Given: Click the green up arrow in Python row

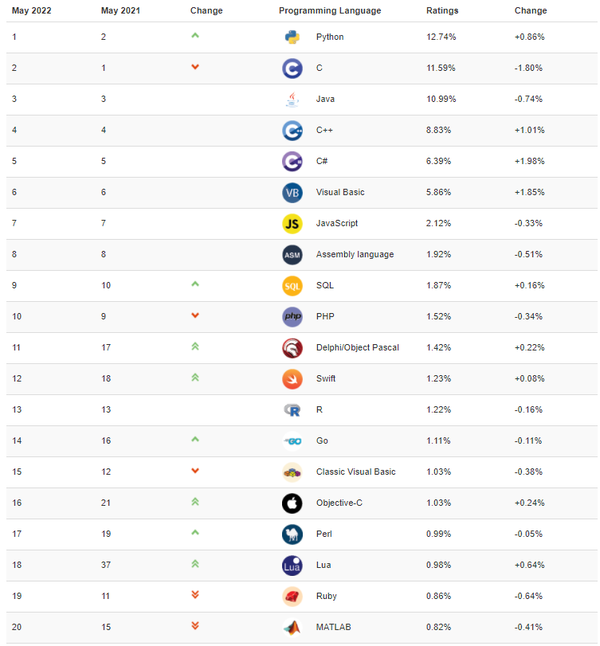Looking at the screenshot, I should [x=195, y=36].
